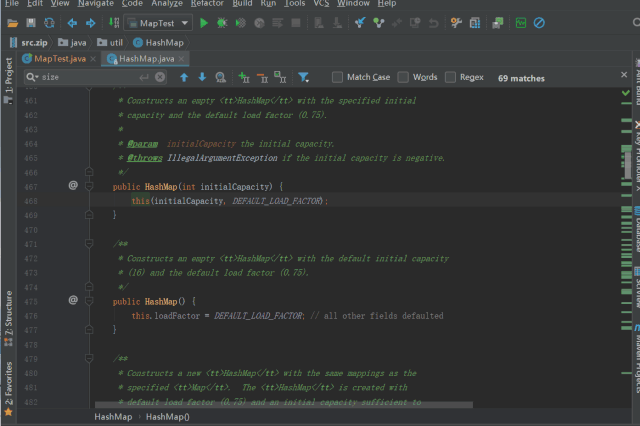This screenshot has width=640, height=426.
Task: Switch to the MapTest.java tab
Action: (x=59, y=59)
